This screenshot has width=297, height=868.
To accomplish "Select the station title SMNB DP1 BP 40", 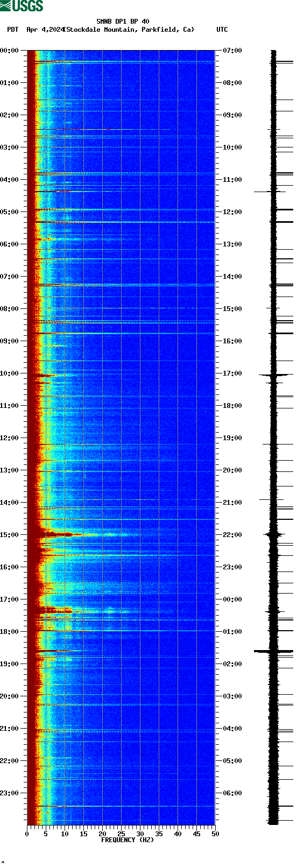I will 123,22.
